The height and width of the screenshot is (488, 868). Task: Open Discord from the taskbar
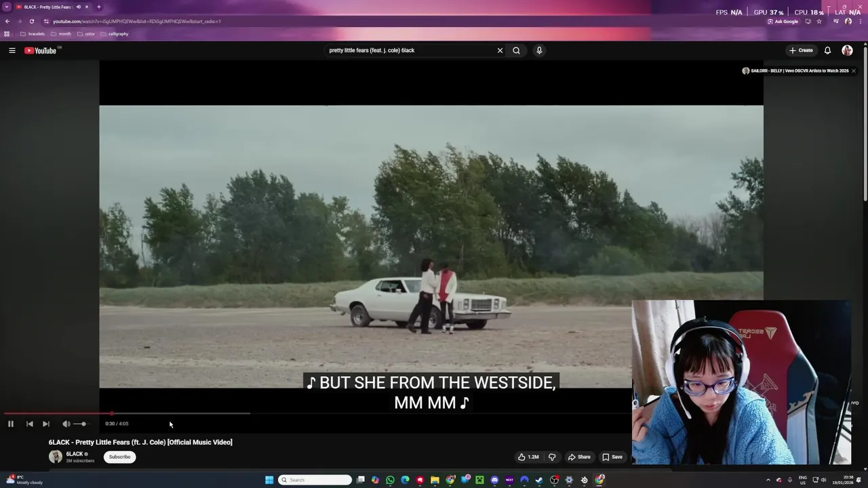pos(494,480)
